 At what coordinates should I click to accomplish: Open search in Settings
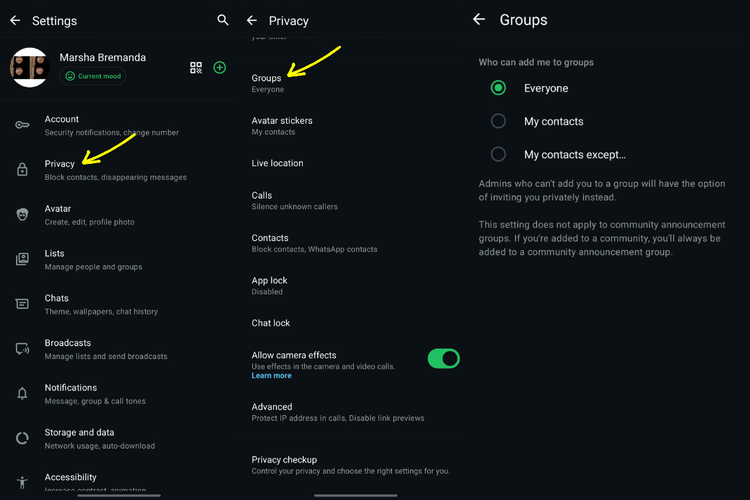click(x=222, y=20)
